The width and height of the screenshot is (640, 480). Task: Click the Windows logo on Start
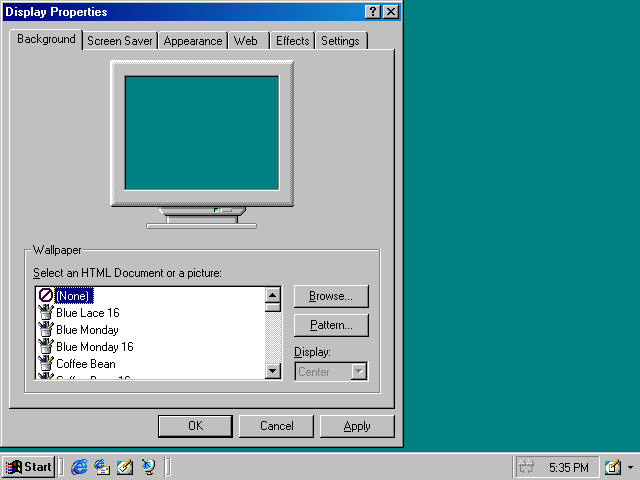click(x=14, y=467)
